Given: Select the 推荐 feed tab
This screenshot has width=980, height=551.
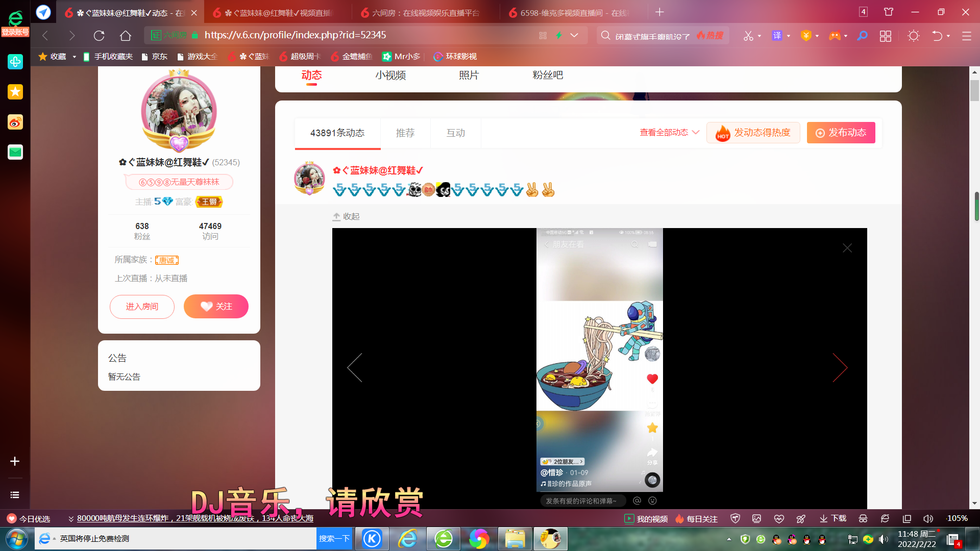Looking at the screenshot, I should [405, 133].
